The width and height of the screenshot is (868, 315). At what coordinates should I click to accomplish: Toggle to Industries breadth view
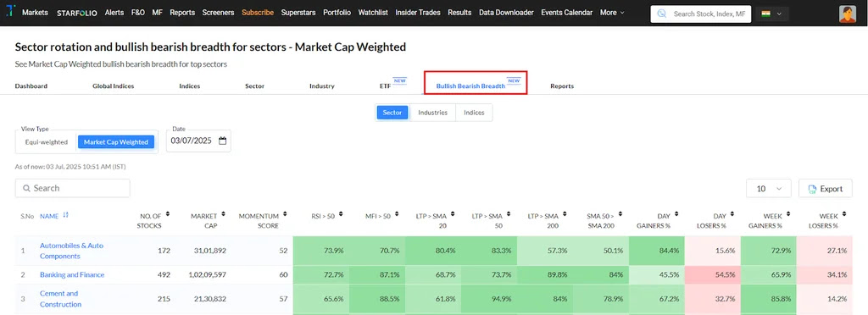433,112
